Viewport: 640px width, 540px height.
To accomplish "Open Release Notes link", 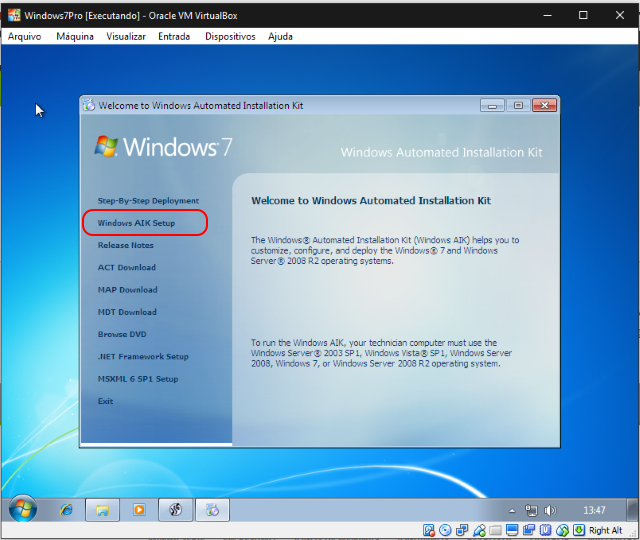I will (126, 245).
